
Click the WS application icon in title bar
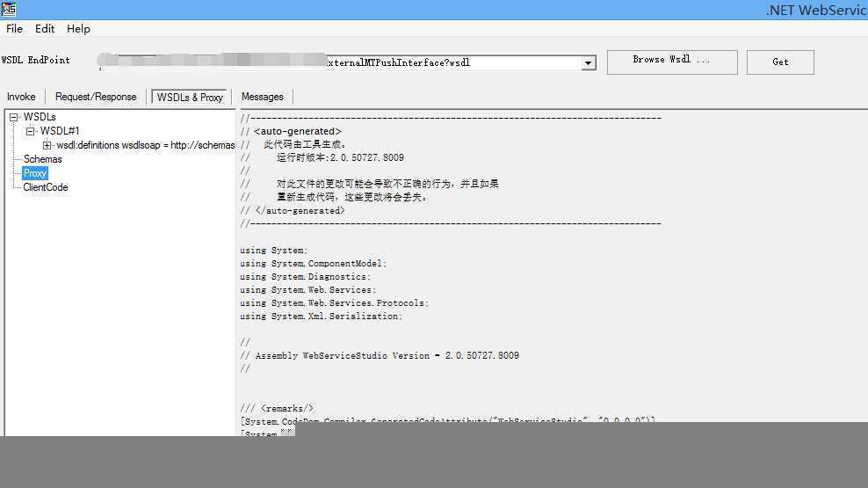coord(9,9)
